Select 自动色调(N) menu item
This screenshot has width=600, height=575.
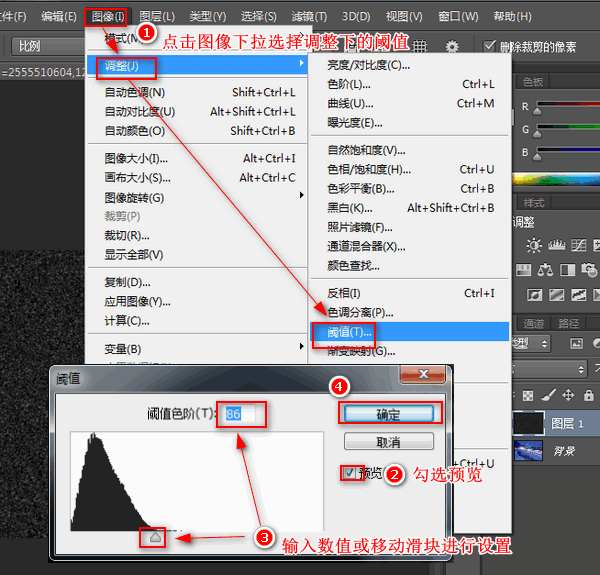[197, 92]
